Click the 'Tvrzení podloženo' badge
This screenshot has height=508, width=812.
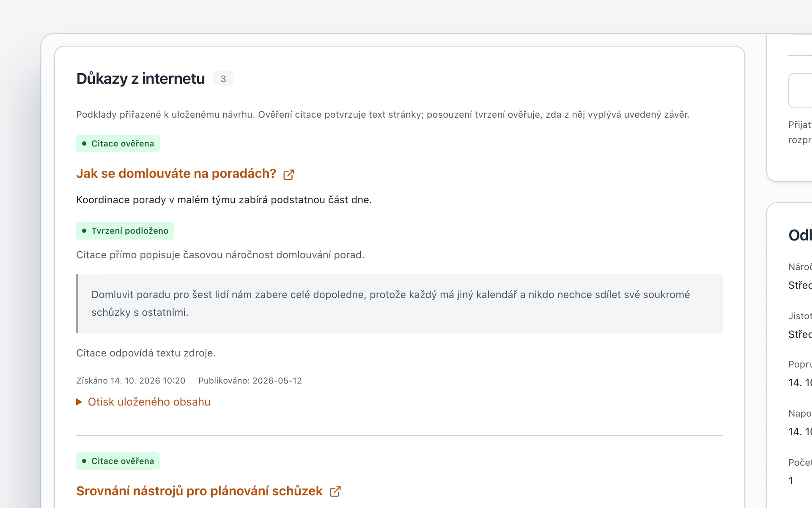pyautogui.click(x=125, y=231)
